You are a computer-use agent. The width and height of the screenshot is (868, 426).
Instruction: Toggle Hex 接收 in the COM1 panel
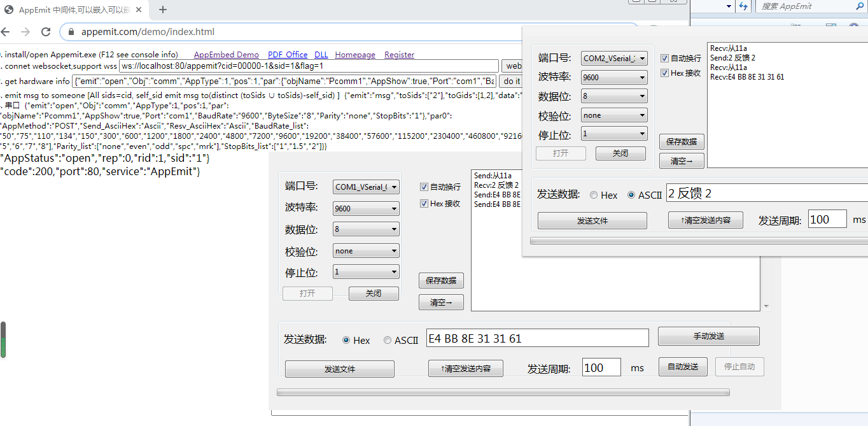424,204
